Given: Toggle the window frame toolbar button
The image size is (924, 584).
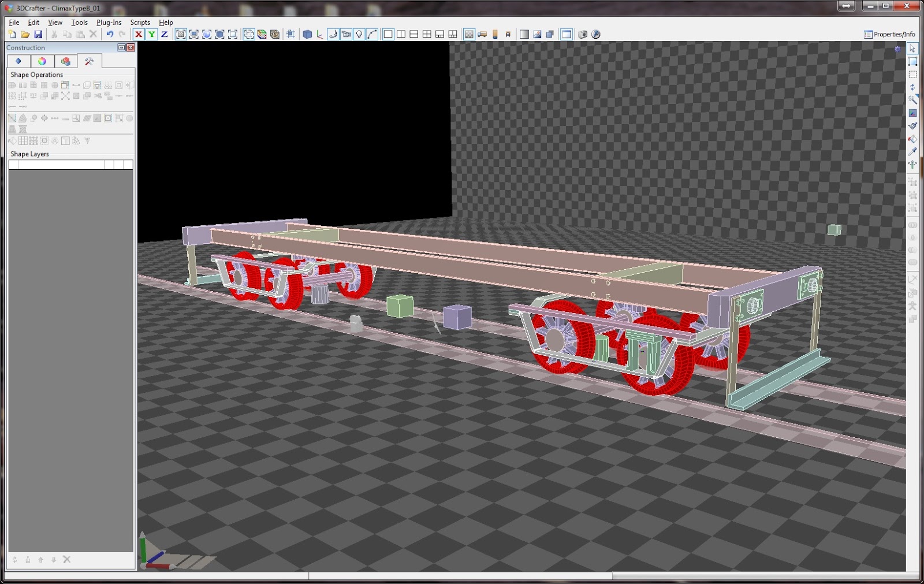Looking at the screenshot, I should click(567, 35).
